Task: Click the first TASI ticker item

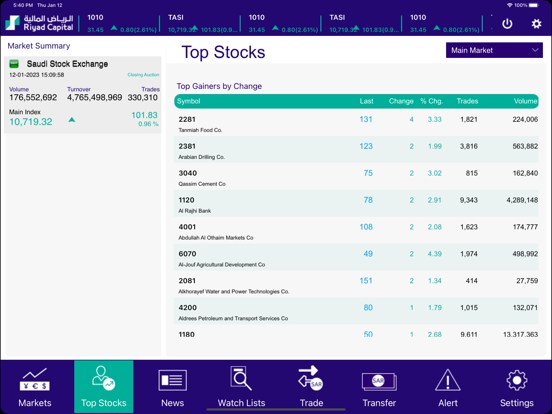Action: tap(202, 24)
